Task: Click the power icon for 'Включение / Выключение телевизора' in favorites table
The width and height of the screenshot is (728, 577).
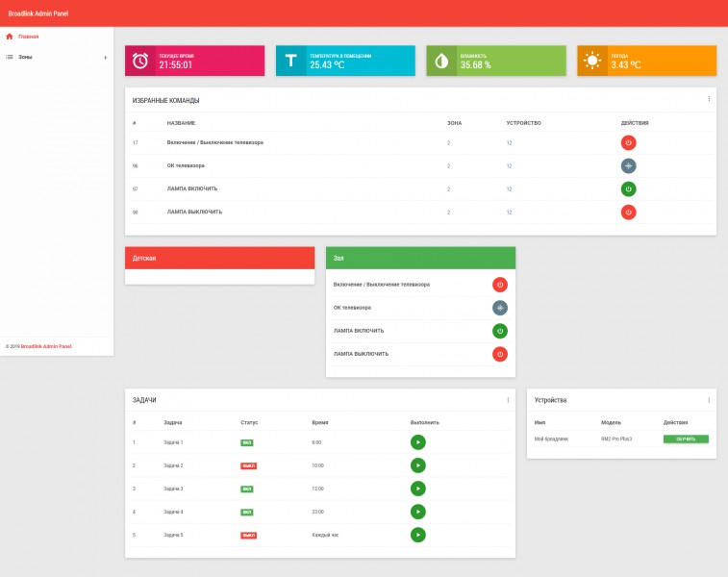Action: (x=628, y=142)
